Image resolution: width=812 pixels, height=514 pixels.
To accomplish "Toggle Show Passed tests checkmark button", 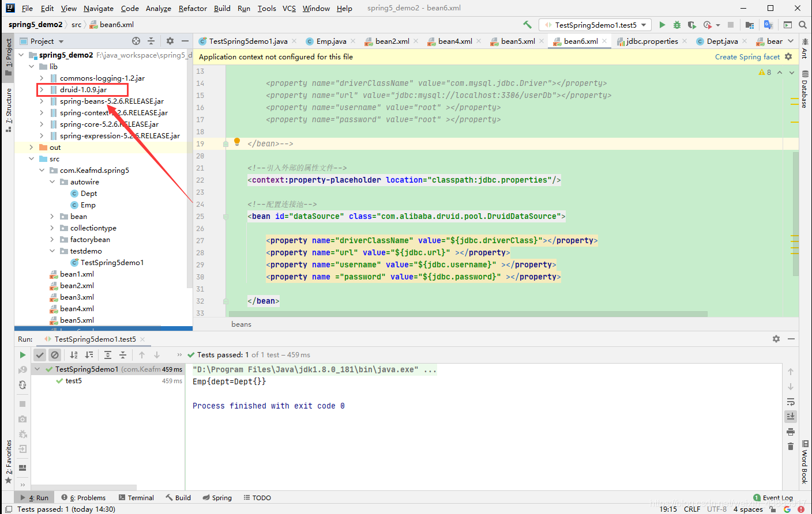I will point(40,355).
